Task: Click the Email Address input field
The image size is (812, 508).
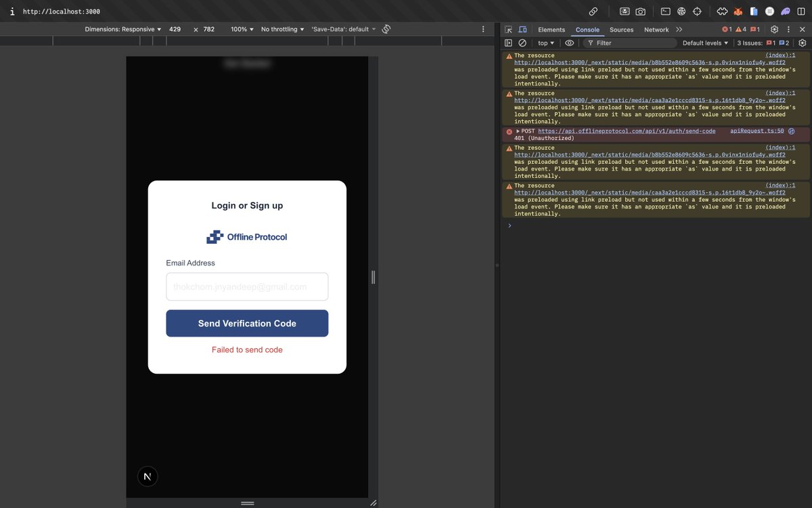Action: [x=247, y=287]
